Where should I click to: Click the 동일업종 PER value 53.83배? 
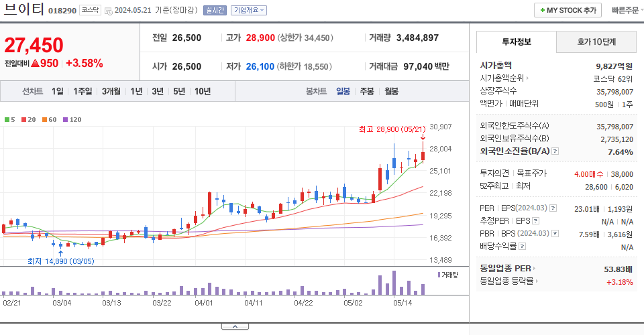click(x=618, y=269)
